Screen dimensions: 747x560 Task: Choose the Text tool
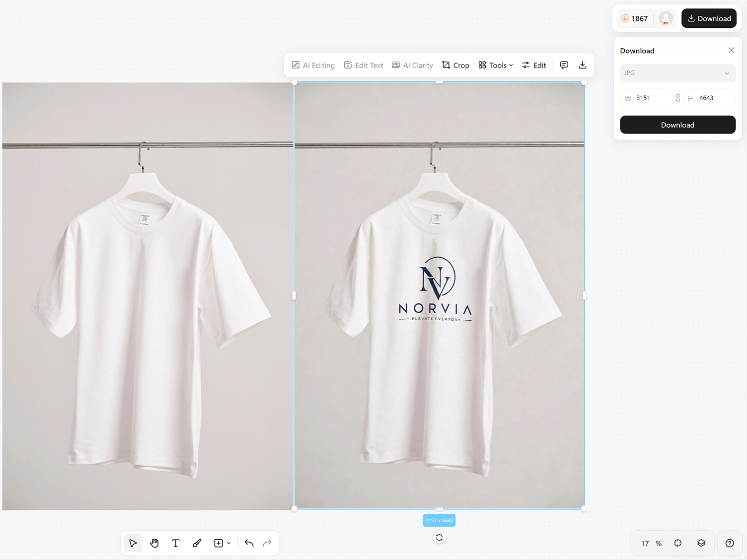click(x=176, y=543)
